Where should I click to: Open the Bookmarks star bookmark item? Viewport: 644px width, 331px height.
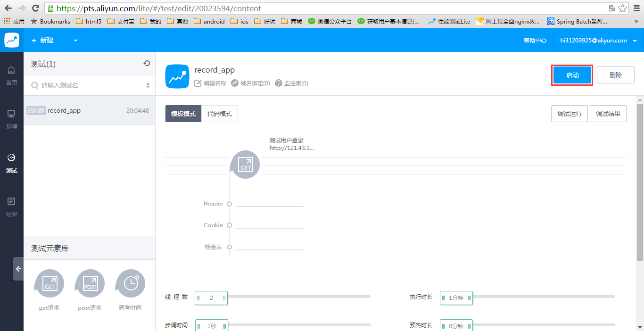click(x=50, y=21)
